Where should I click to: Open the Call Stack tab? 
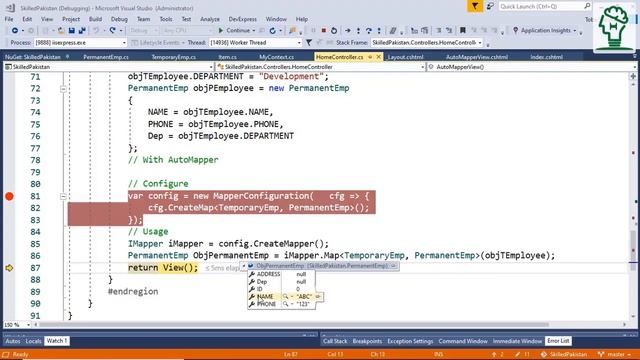click(x=335, y=341)
